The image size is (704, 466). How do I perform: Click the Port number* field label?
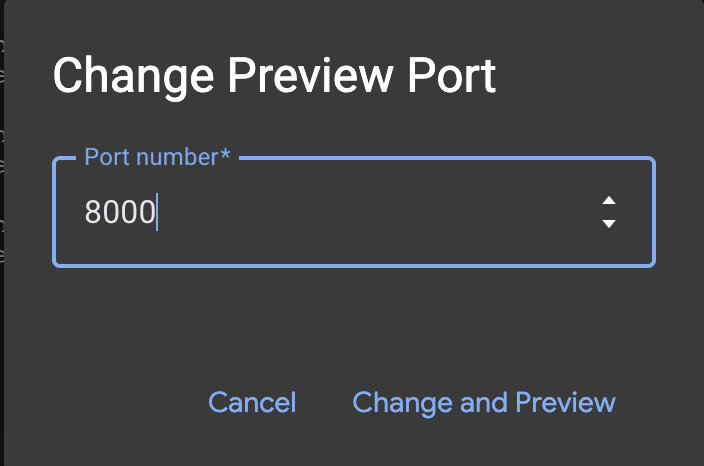[157, 157]
